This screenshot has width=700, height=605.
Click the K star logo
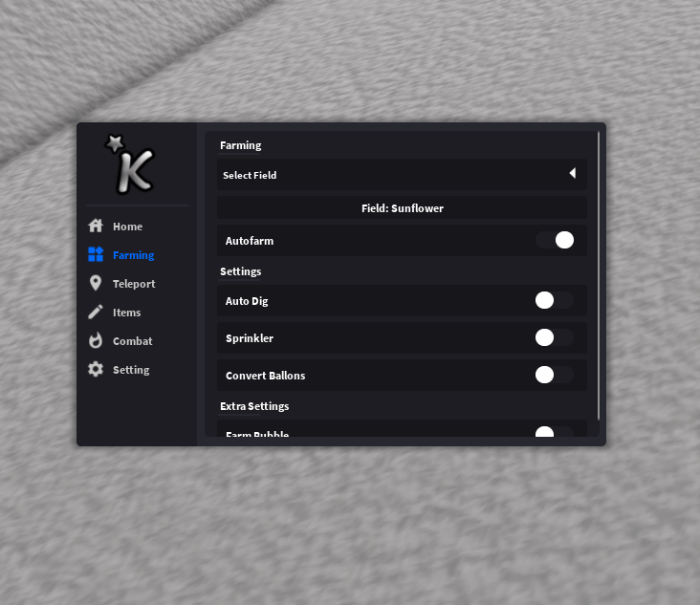(130, 163)
